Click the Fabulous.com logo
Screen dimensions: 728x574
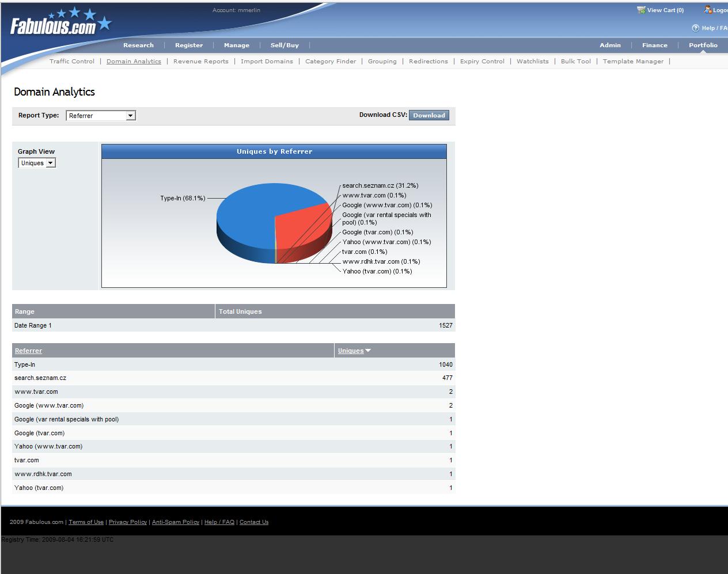tap(61, 22)
